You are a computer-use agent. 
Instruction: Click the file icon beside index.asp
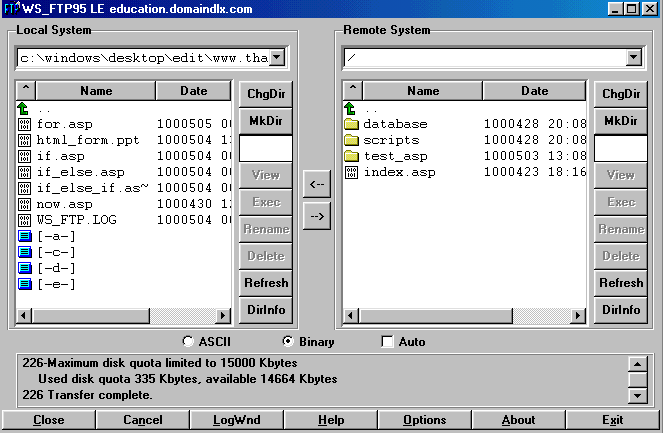pyautogui.click(x=351, y=172)
